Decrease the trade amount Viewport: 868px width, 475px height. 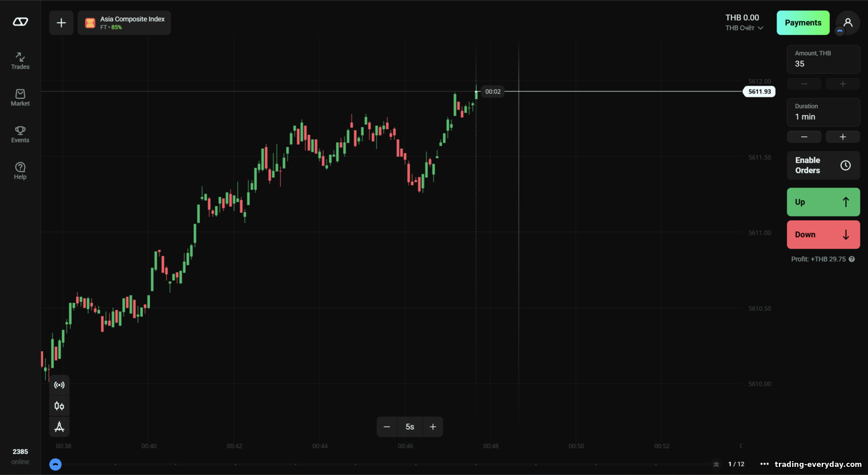804,84
